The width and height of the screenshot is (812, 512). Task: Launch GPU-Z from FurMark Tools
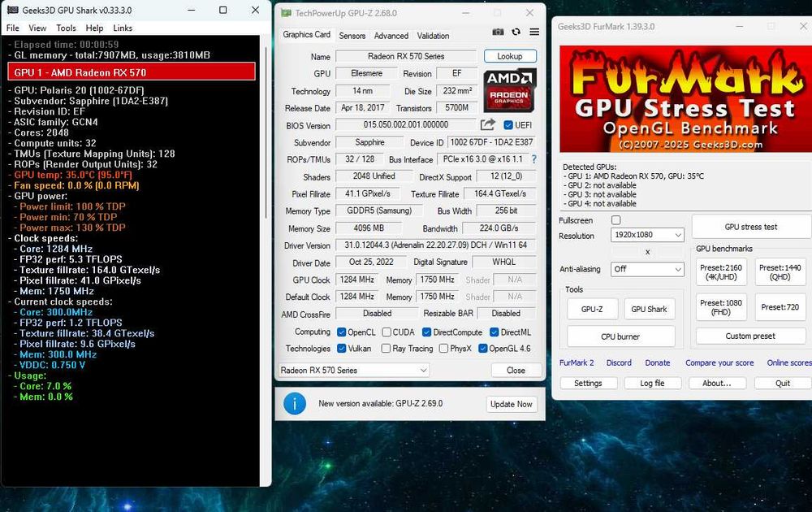[x=592, y=309]
